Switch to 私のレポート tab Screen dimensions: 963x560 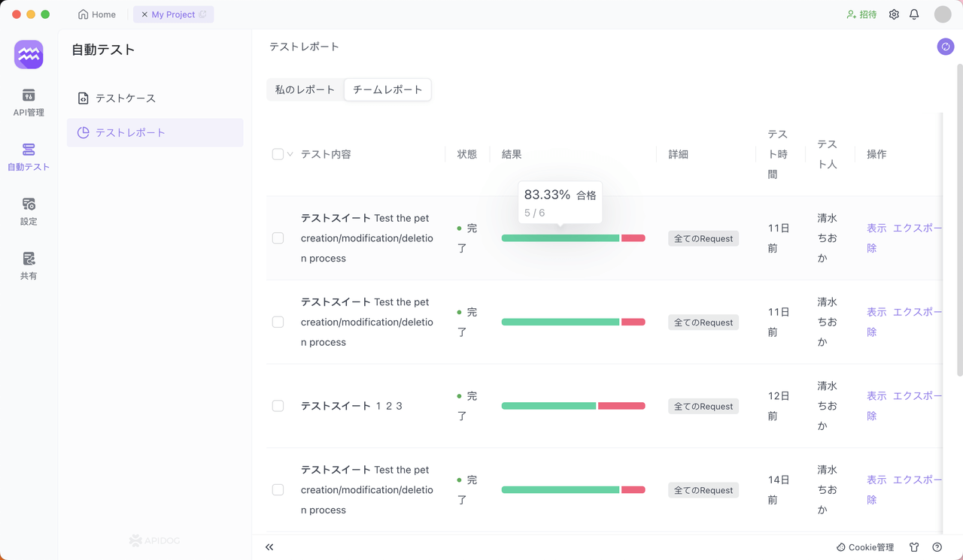(305, 89)
